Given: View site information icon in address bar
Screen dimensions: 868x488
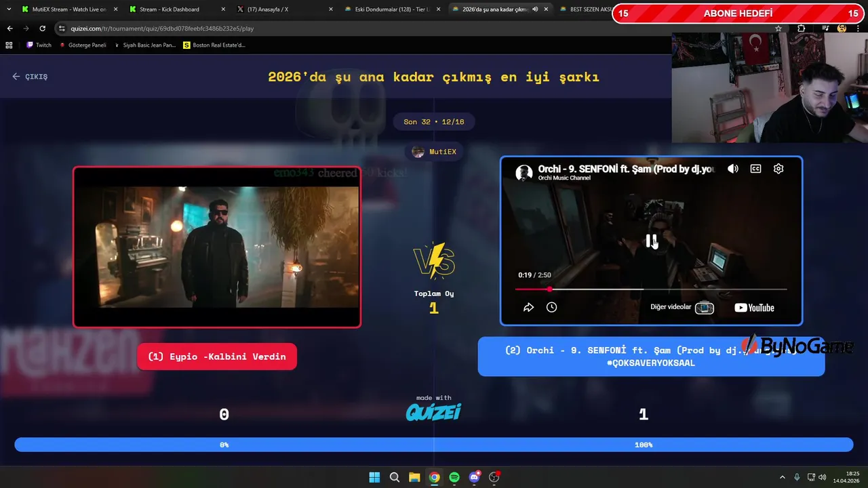Looking at the screenshot, I should (62, 28).
